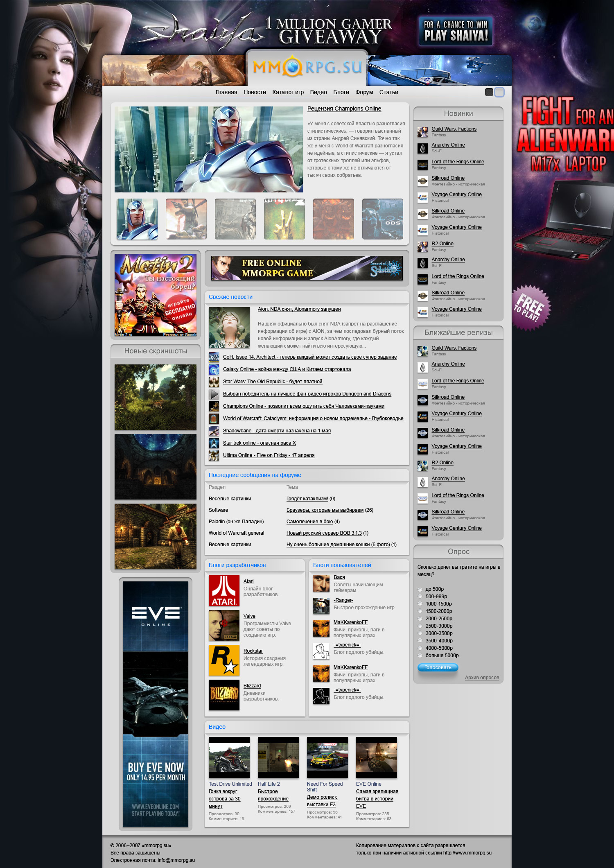
Task: Select the '3500-4000р' radio option
Action: point(420,641)
